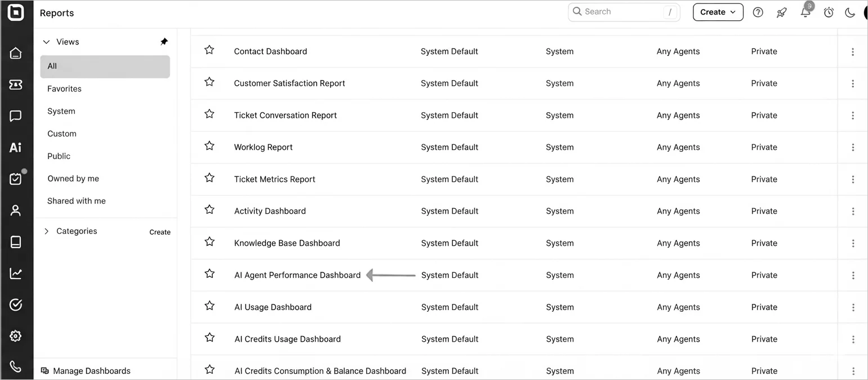The image size is (868, 380).
Task: Select the Custom view
Action: 62,134
